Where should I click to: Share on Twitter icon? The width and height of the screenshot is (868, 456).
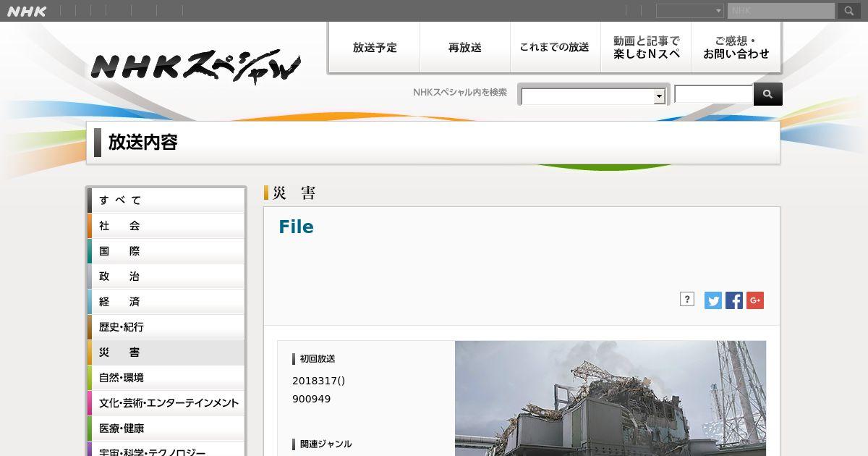(x=713, y=300)
